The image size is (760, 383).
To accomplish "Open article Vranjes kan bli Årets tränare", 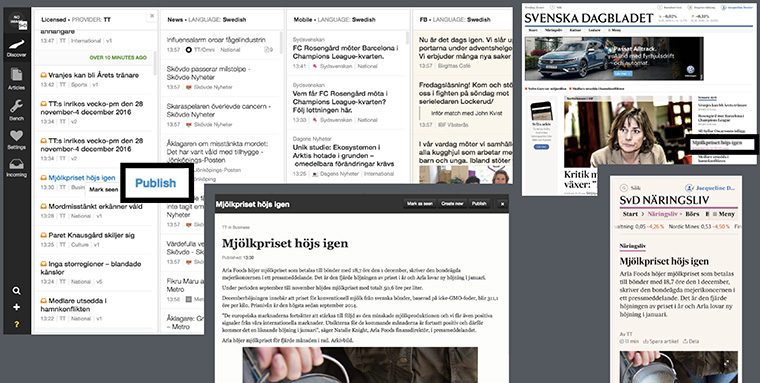I will (x=94, y=75).
